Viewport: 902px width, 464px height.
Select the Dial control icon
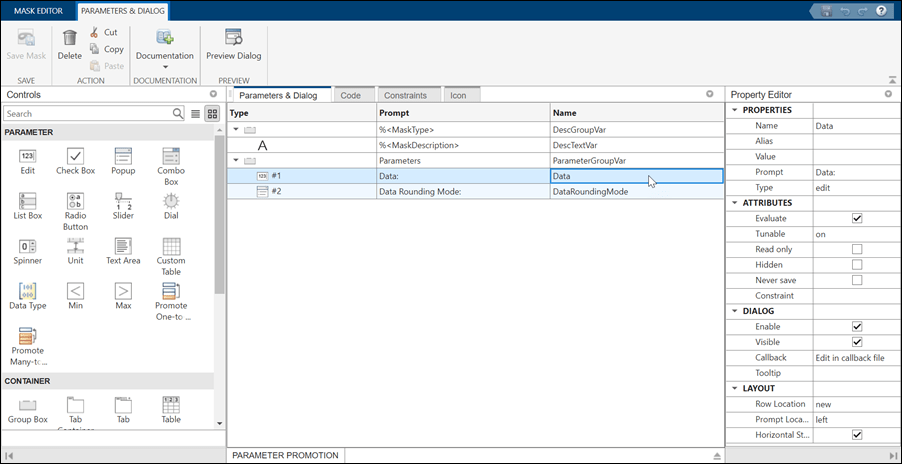[171, 201]
